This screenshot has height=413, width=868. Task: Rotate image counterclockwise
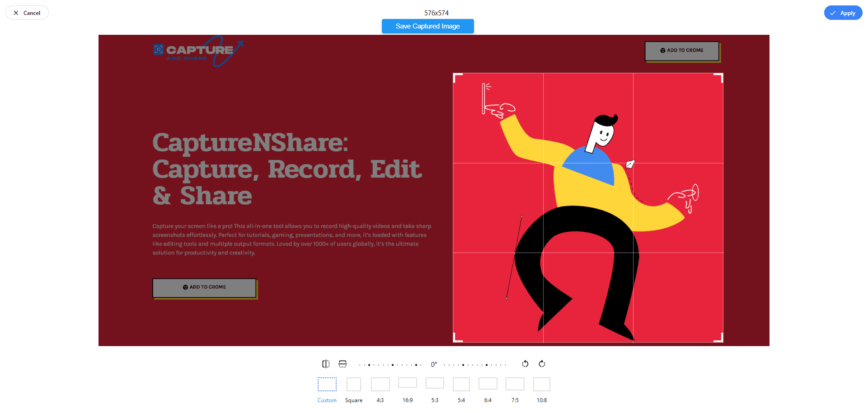525,364
